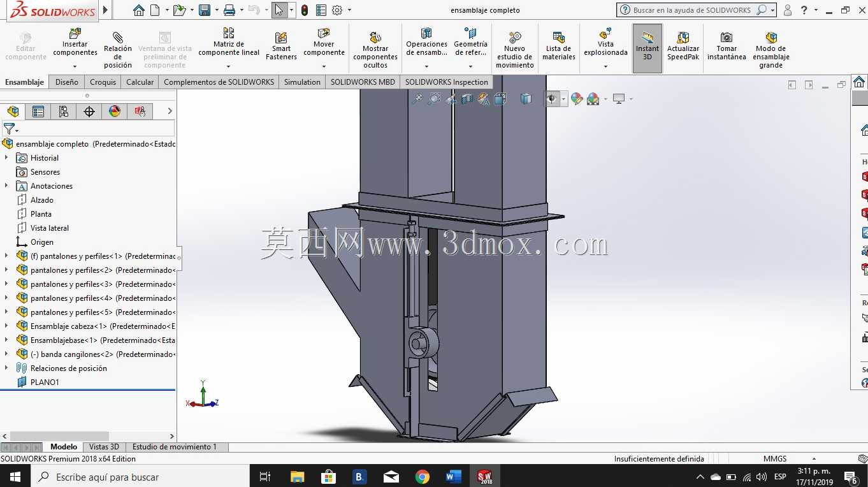Image resolution: width=868 pixels, height=487 pixels.
Task: Open Complementos de SOLIDWORKS tab
Action: coord(219,82)
